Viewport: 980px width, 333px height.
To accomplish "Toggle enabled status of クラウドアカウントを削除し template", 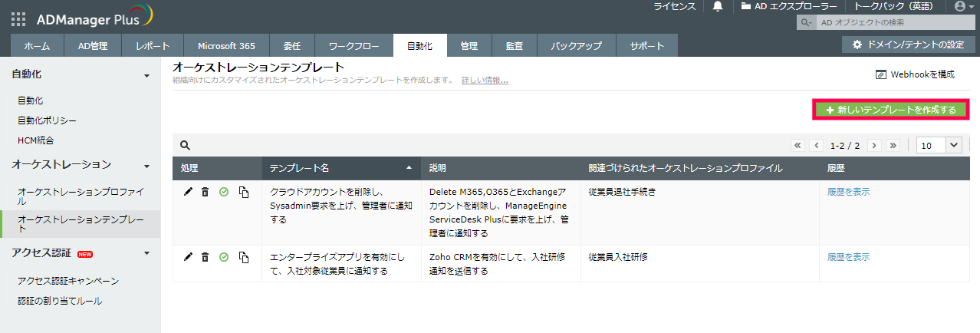I will 224,192.
